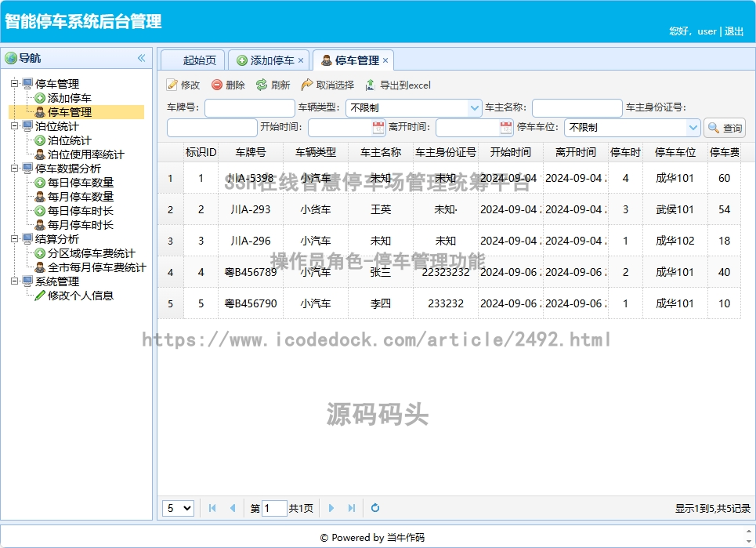Viewport: 756px width, 548px height.
Task: Export table with 导出到excel button
Action: pyautogui.click(x=398, y=85)
